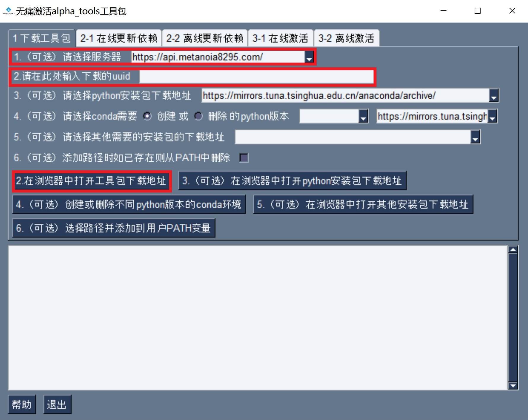Click the log area scrollbar up arrow
The height and width of the screenshot is (420, 528).
tap(513, 249)
